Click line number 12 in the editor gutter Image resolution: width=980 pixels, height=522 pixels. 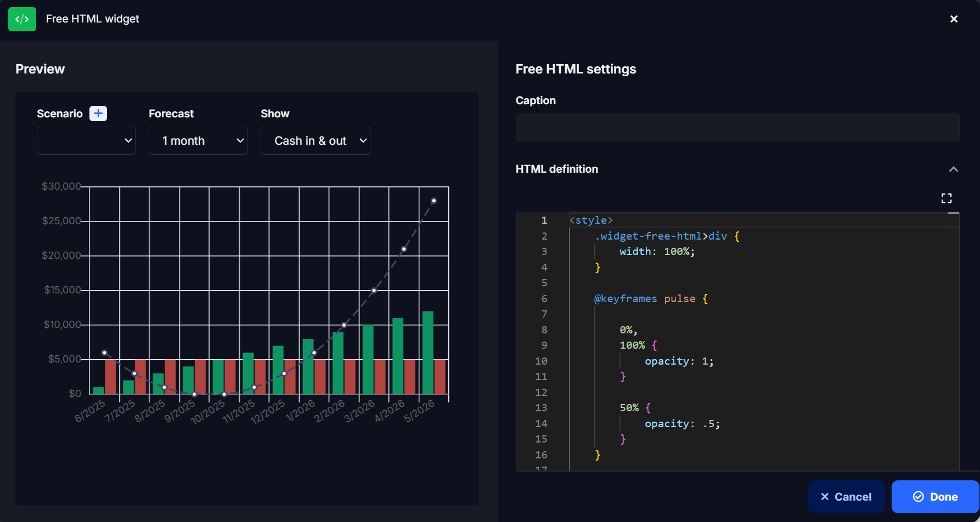(x=541, y=393)
